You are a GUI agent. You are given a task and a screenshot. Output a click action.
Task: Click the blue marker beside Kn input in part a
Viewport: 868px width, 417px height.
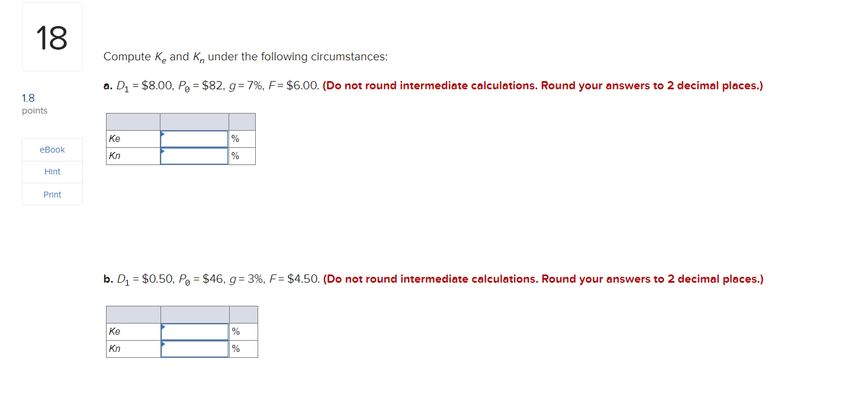tap(163, 152)
